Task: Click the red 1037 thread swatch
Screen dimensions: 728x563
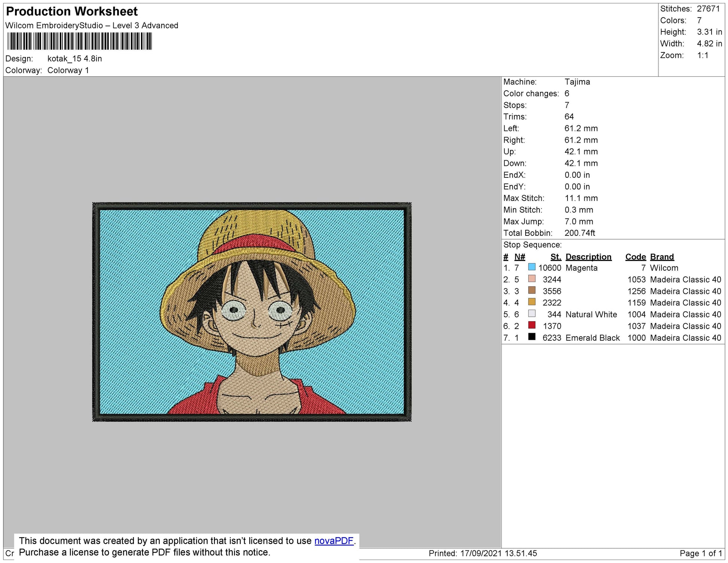Action: (532, 325)
